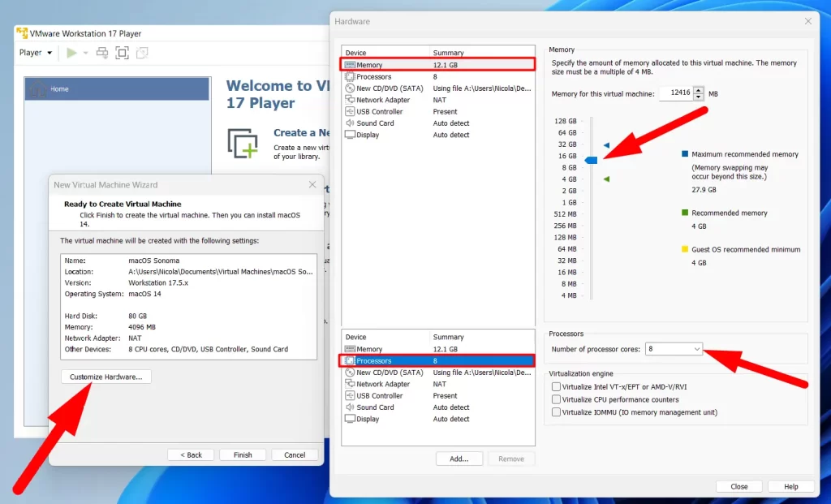Click the green recommended memory marker

pos(607,179)
